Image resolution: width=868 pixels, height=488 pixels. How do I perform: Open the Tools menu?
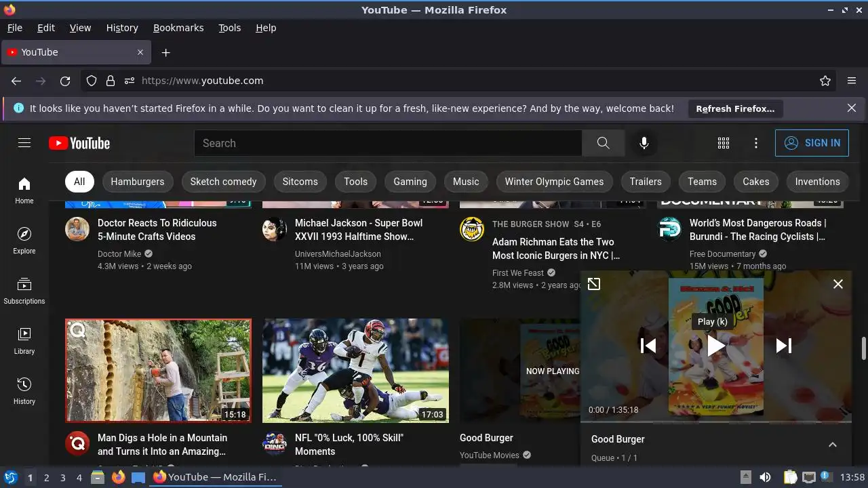(230, 28)
